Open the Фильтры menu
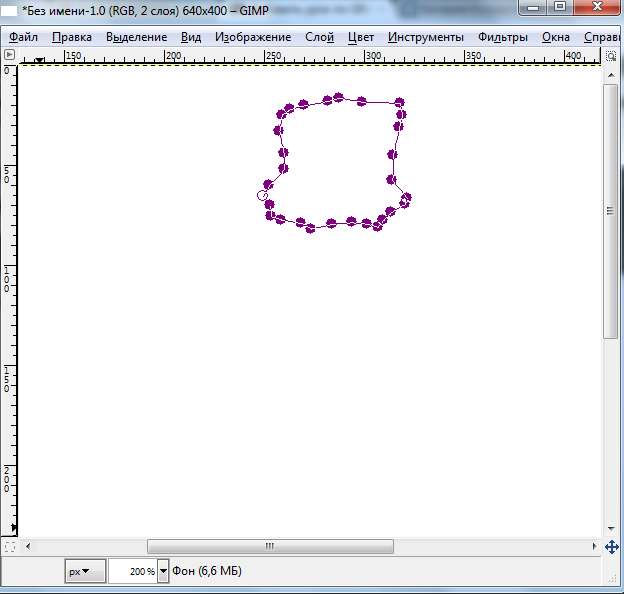The image size is (624, 594). pos(503,37)
